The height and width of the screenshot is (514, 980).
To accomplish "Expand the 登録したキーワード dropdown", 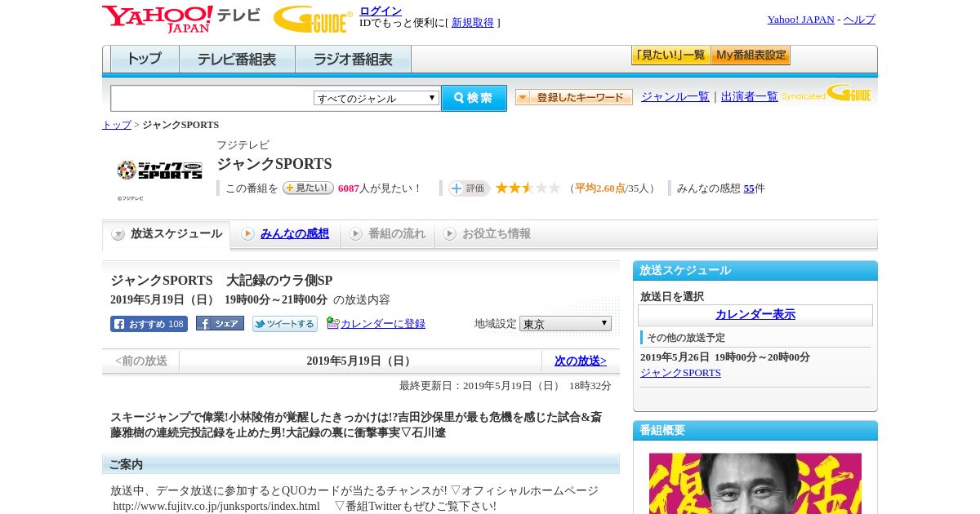I will click(574, 97).
